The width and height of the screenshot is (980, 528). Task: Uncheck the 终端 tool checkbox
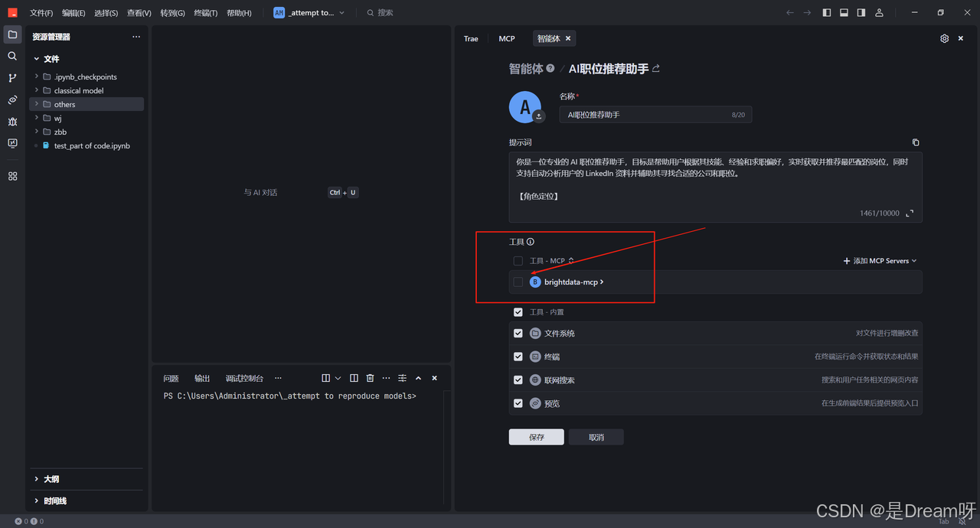tap(518, 357)
